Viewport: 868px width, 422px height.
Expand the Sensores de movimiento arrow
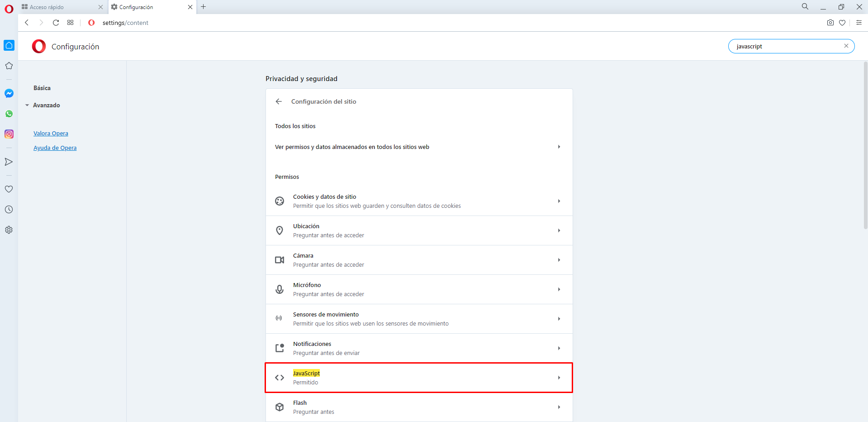coord(559,319)
